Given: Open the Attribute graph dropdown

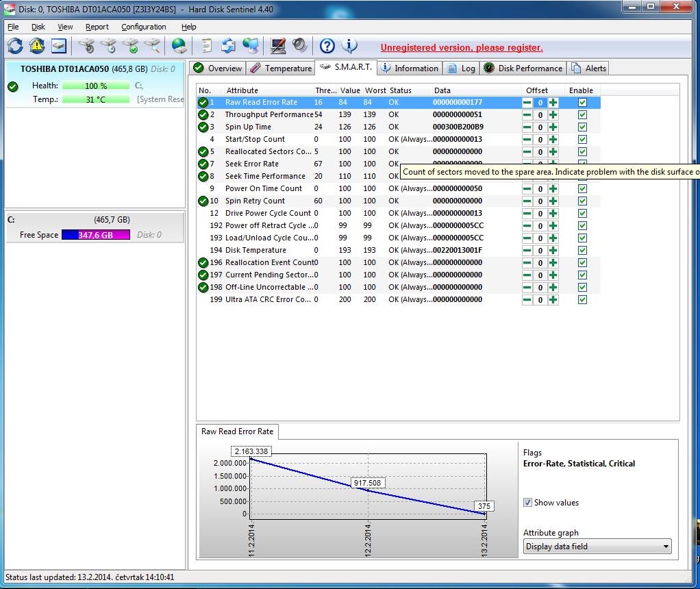Looking at the screenshot, I should 597,547.
